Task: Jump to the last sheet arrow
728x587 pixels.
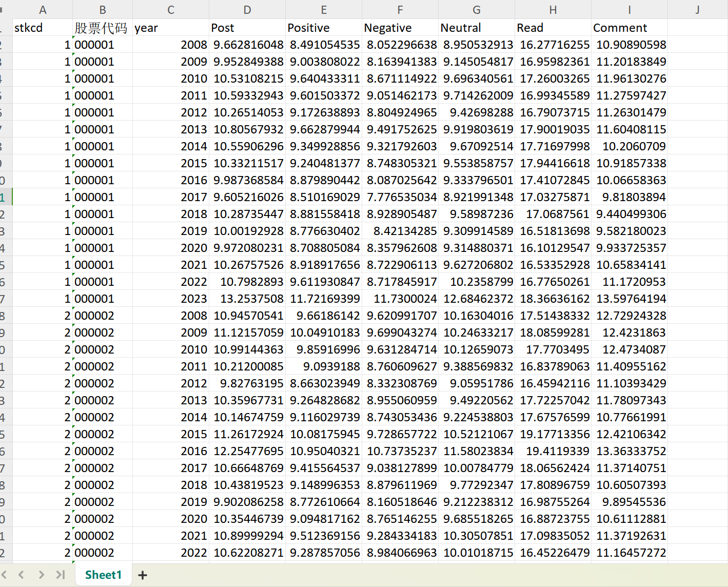Action: pos(61,575)
